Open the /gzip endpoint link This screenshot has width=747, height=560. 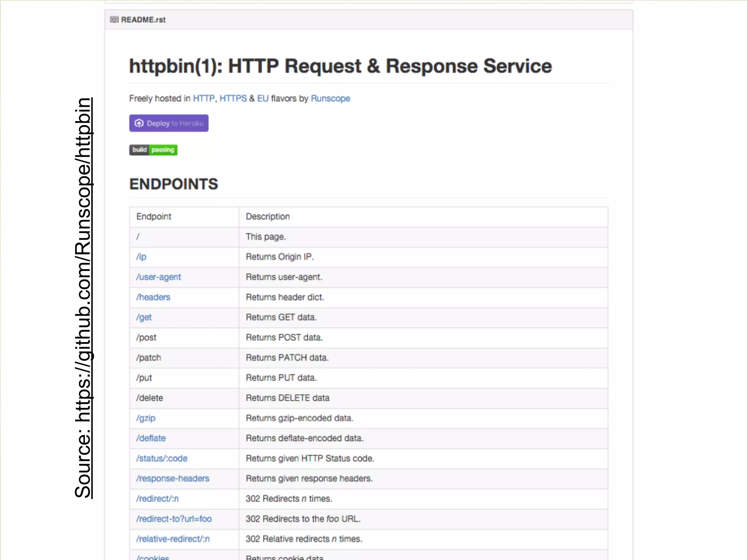pos(146,418)
